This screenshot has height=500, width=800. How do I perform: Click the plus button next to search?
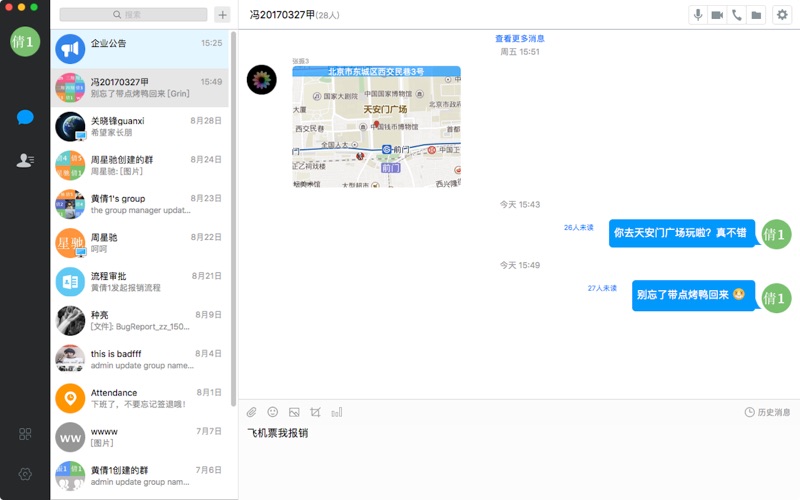[x=222, y=15]
